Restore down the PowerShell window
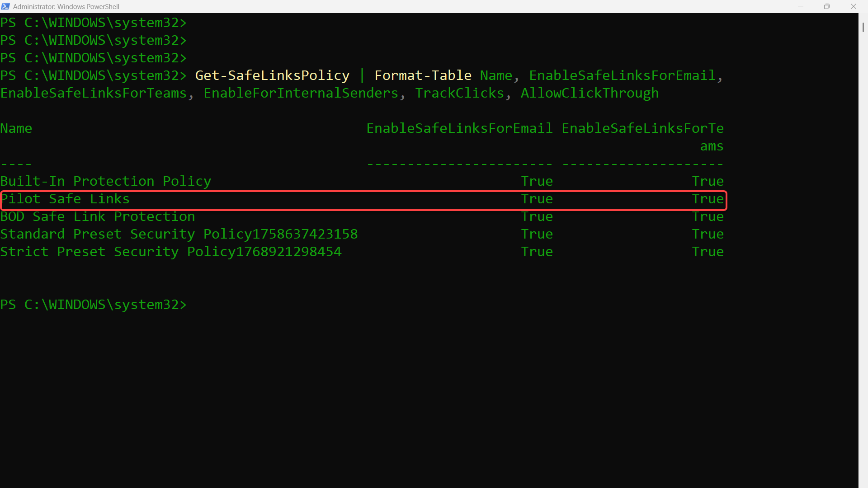 (827, 6)
